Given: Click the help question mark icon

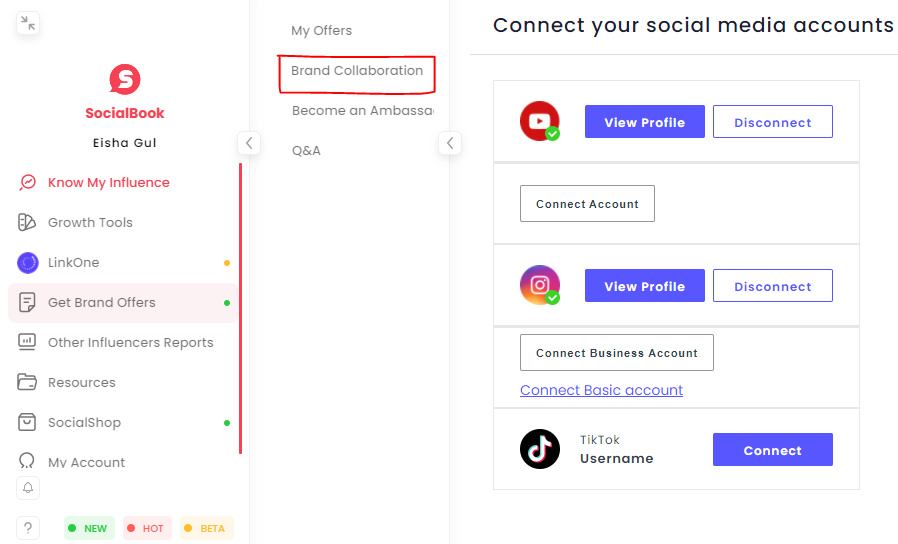Looking at the screenshot, I should tap(28, 528).
